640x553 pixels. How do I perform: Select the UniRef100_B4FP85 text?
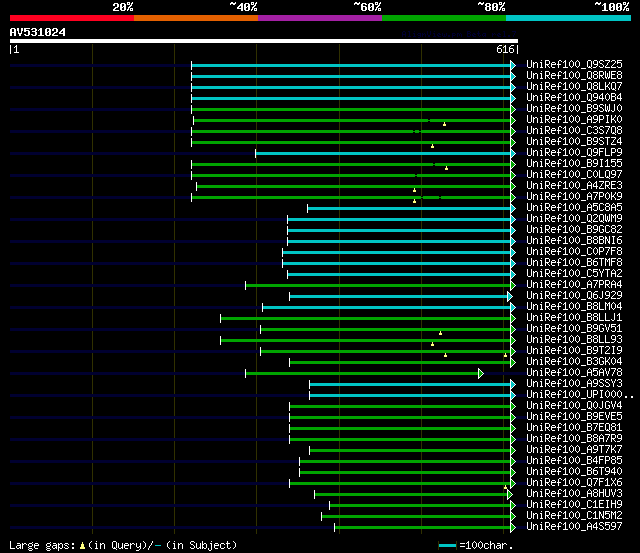[x=574, y=461]
